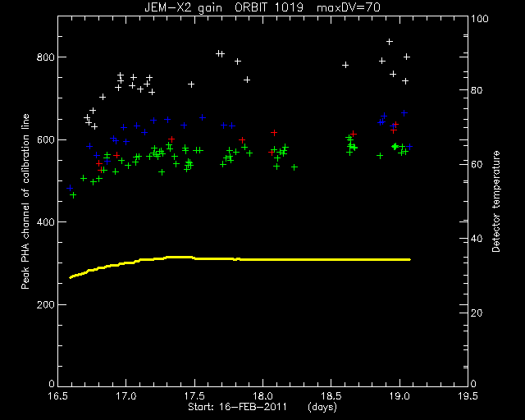
Task: Select the 16.5 x-axis tick label
Action: [x=58, y=396]
